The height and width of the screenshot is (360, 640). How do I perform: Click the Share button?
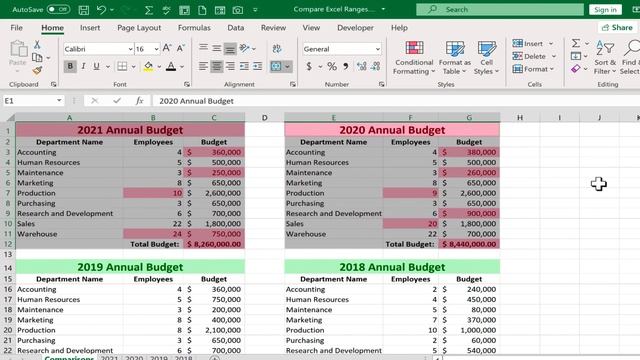click(x=617, y=28)
